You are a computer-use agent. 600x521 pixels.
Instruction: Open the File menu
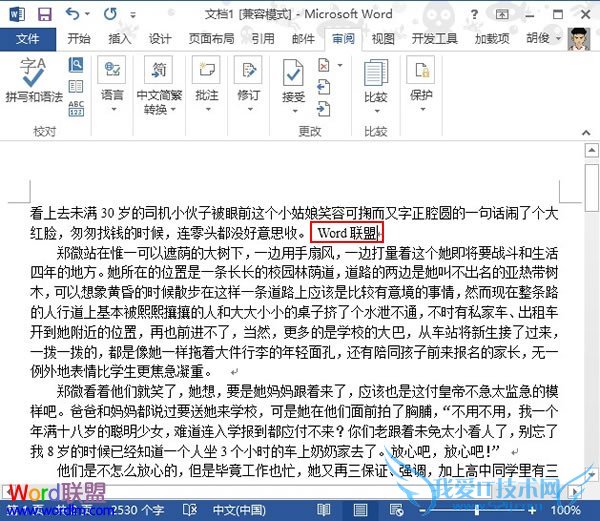click(28, 39)
